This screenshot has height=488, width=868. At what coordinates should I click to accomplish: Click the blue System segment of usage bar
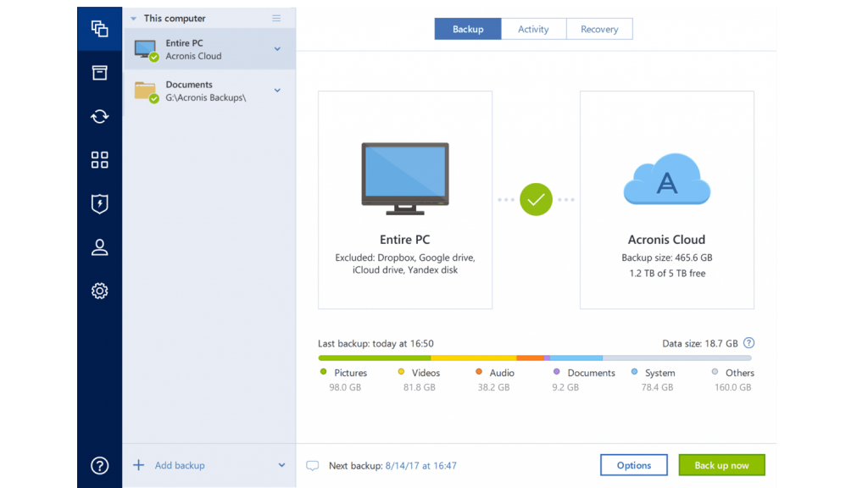pos(576,358)
